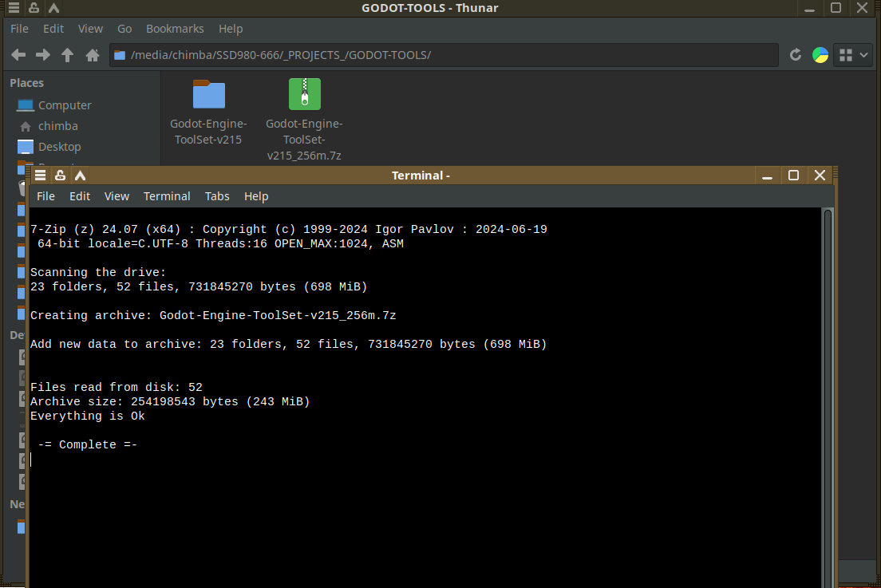Open Computer in Places sidebar

point(54,105)
